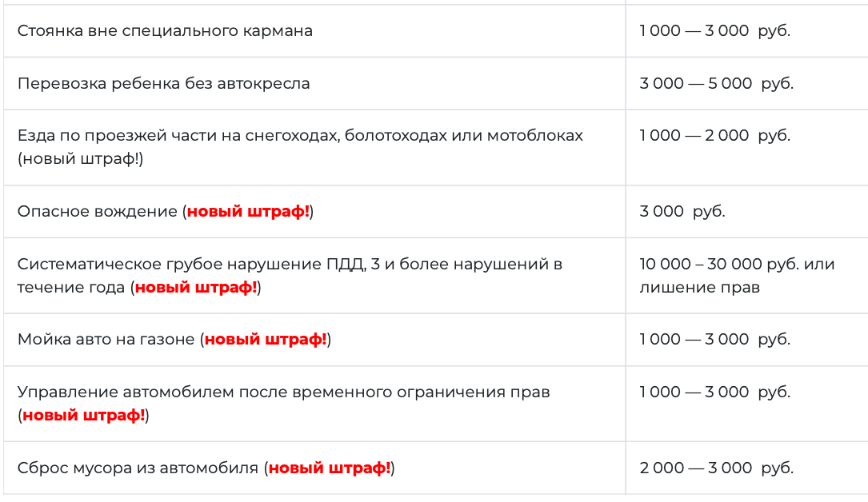868x502 pixels.
Task: Click the 'Стоянка вне специального кармана' row text
Action: pos(165,31)
